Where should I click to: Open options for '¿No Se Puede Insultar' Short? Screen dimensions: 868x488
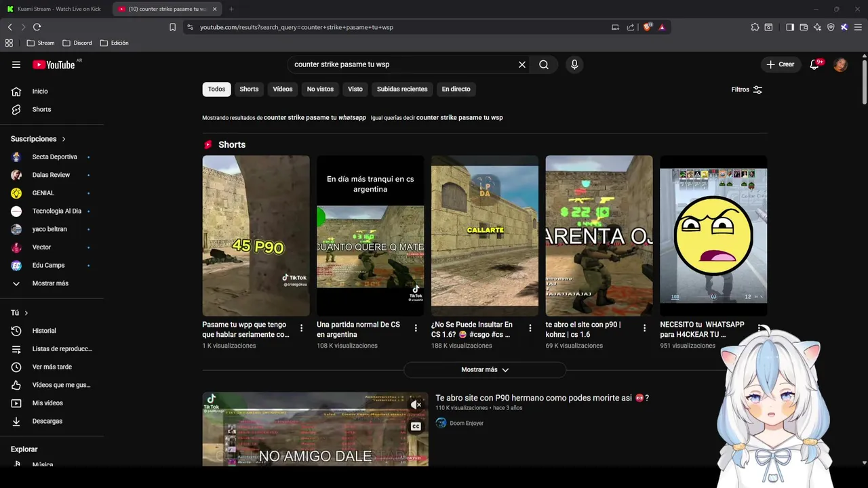pos(530,328)
